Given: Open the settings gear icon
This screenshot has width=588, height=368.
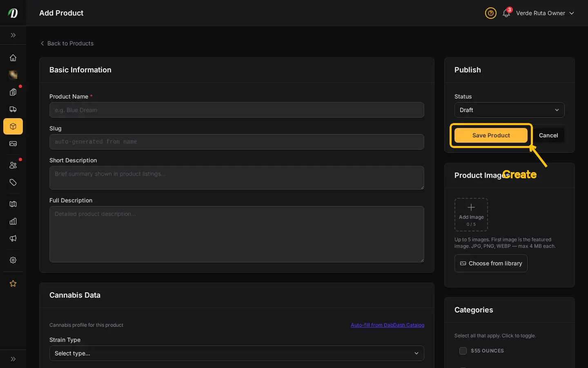Looking at the screenshot, I should pos(13,260).
